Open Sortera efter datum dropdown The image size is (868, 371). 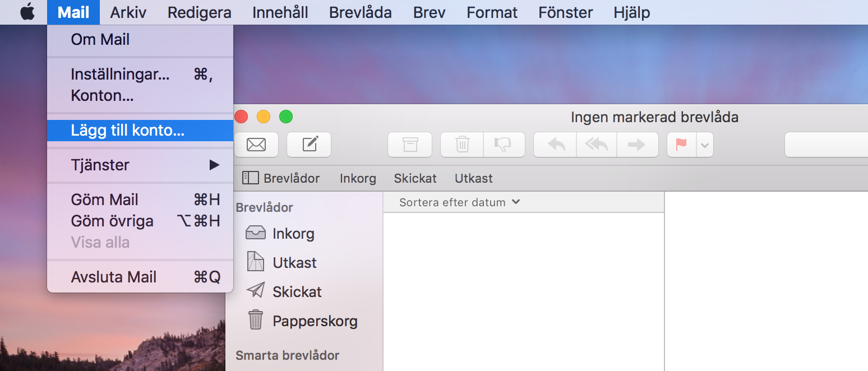click(460, 202)
